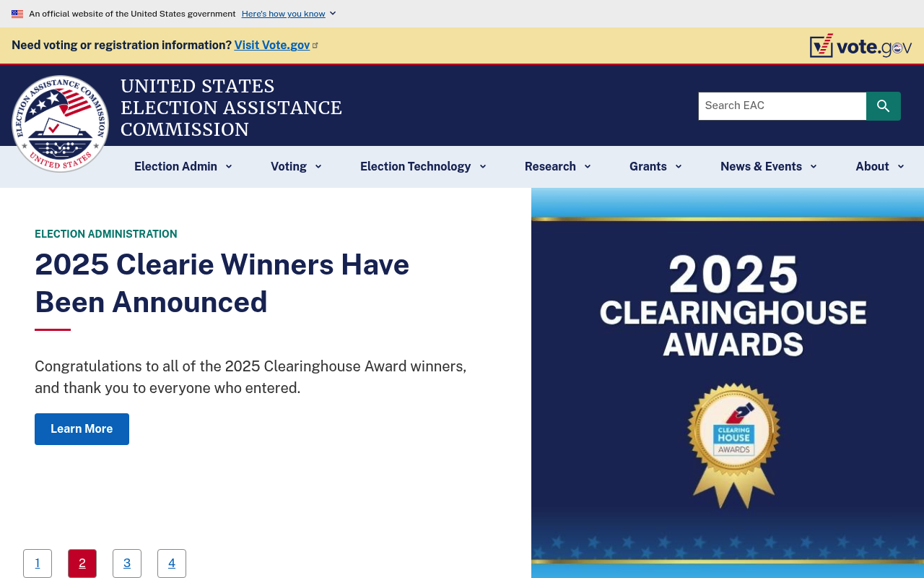Expand the Research menu chevron
This screenshot has width=924, height=578.
[588, 167]
